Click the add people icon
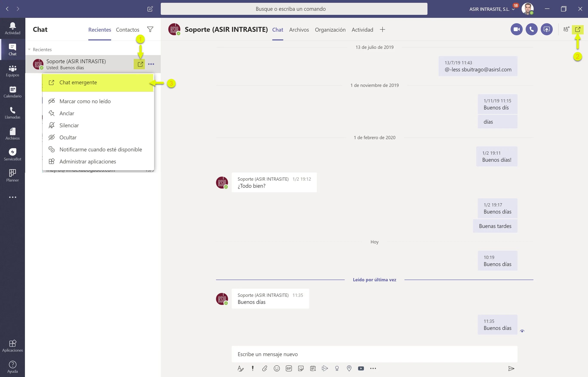This screenshot has width=588, height=377. (x=566, y=29)
